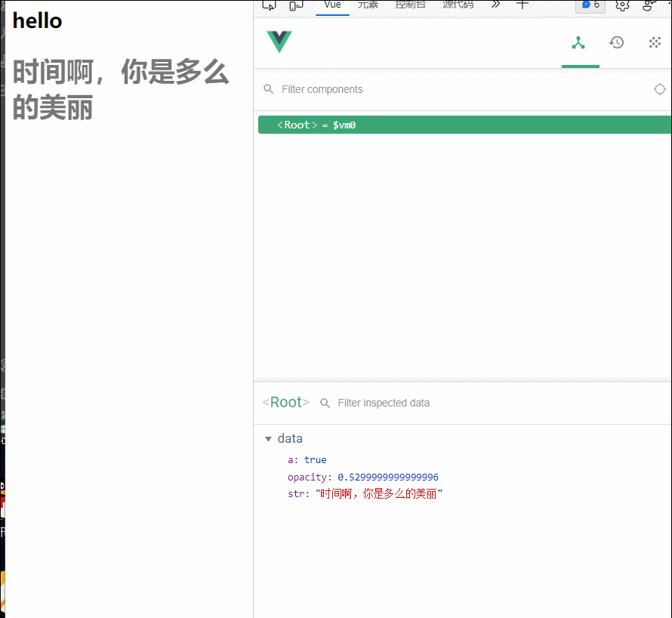The width and height of the screenshot is (672, 618).
Task: Click the Root label in inspector header
Action: tap(286, 402)
